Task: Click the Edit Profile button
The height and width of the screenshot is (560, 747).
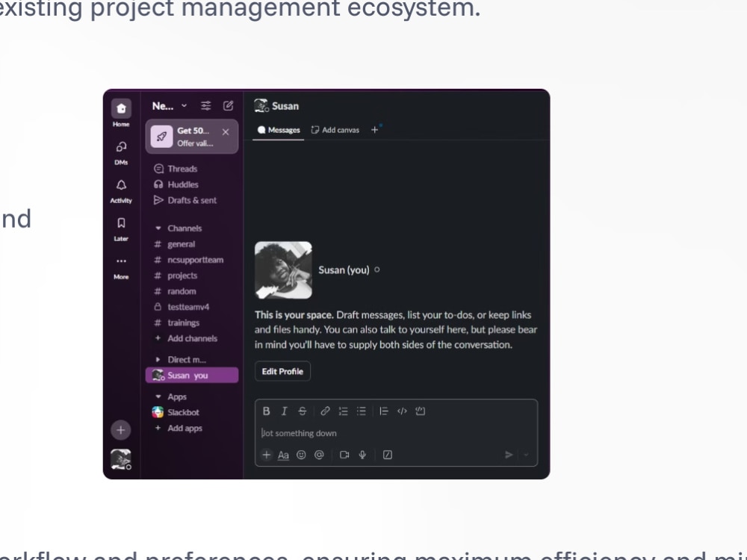Action: click(282, 371)
